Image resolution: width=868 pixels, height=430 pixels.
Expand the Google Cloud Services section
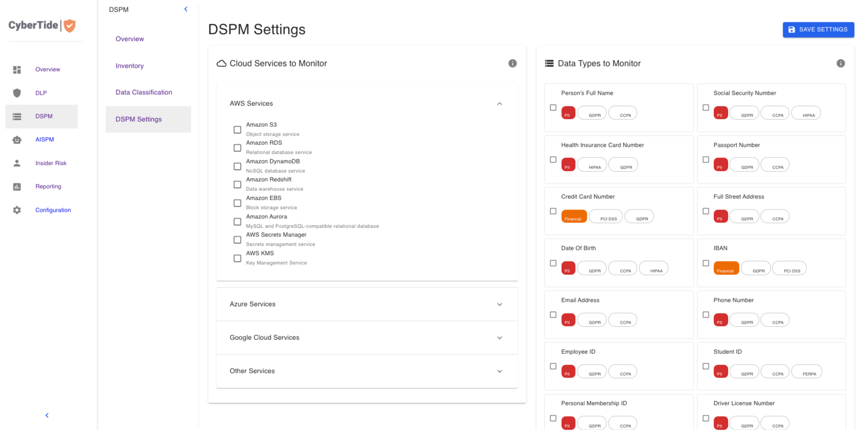click(499, 338)
